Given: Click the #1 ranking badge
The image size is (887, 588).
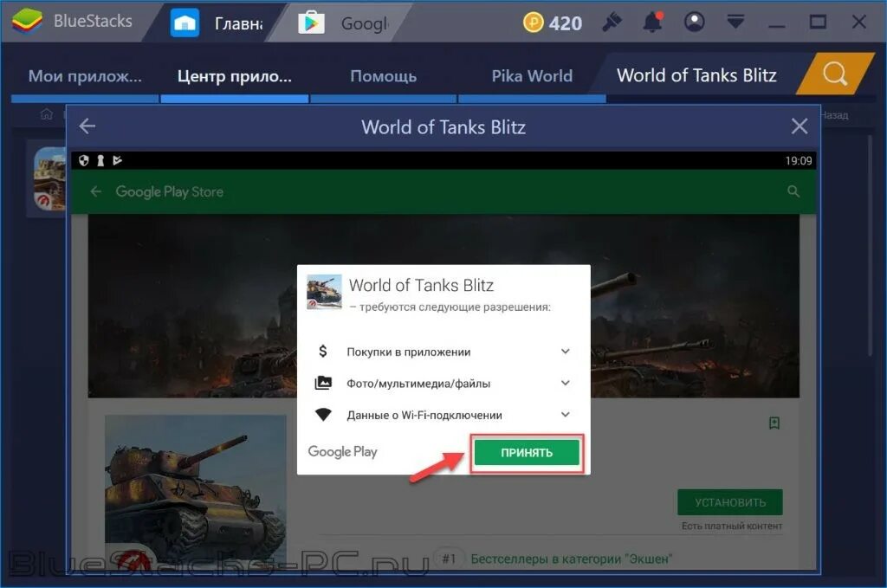Looking at the screenshot, I should pyautogui.click(x=449, y=559).
